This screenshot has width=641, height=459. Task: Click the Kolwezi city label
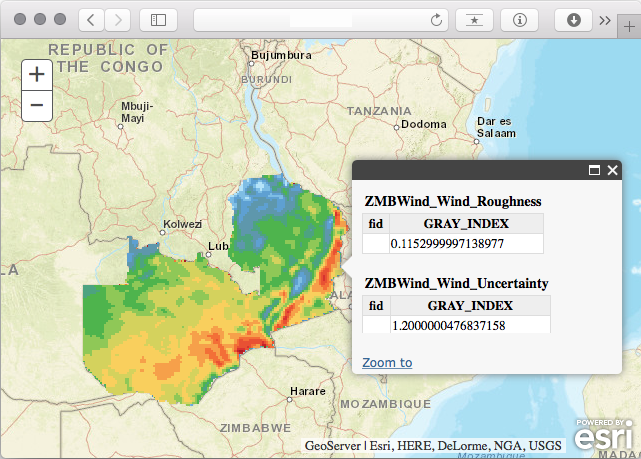(x=182, y=224)
